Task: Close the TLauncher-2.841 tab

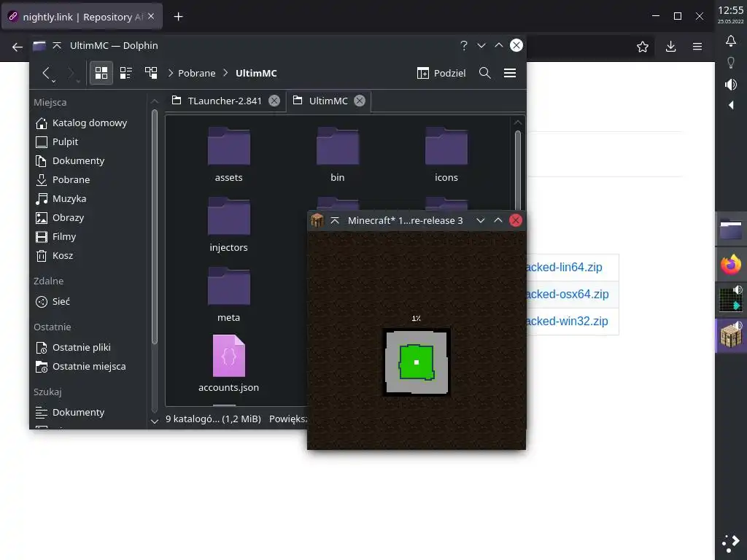Action: [274, 101]
